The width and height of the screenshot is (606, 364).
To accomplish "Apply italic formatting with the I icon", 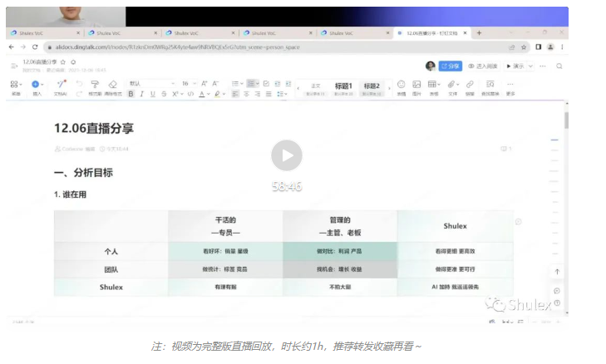I will 142,94.
